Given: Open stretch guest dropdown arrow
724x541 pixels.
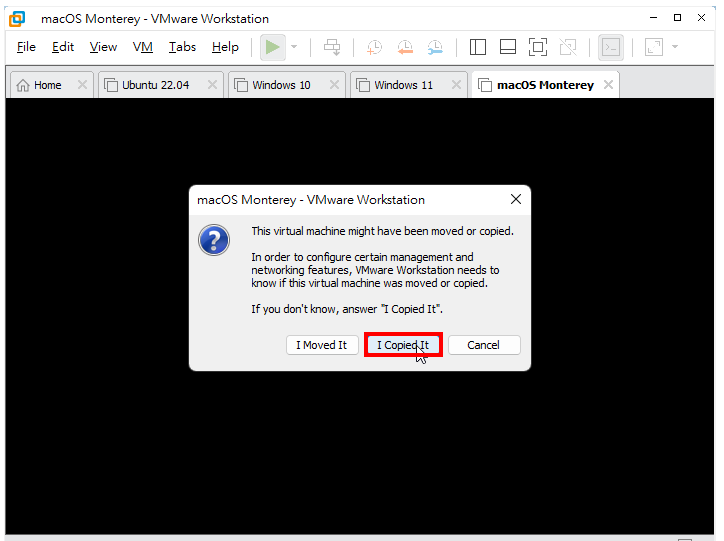Looking at the screenshot, I should 675,47.
